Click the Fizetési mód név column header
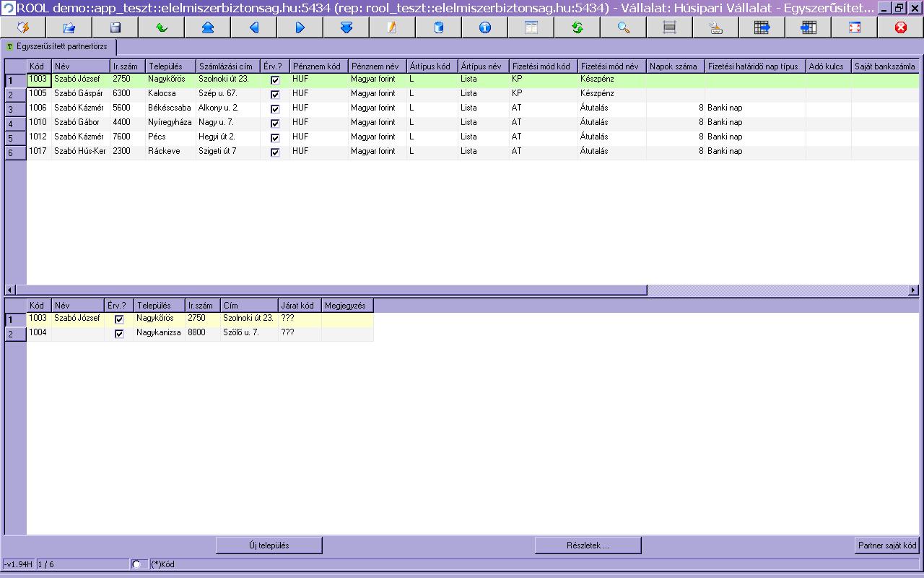Viewport: 924px width, 578px height. (611, 66)
